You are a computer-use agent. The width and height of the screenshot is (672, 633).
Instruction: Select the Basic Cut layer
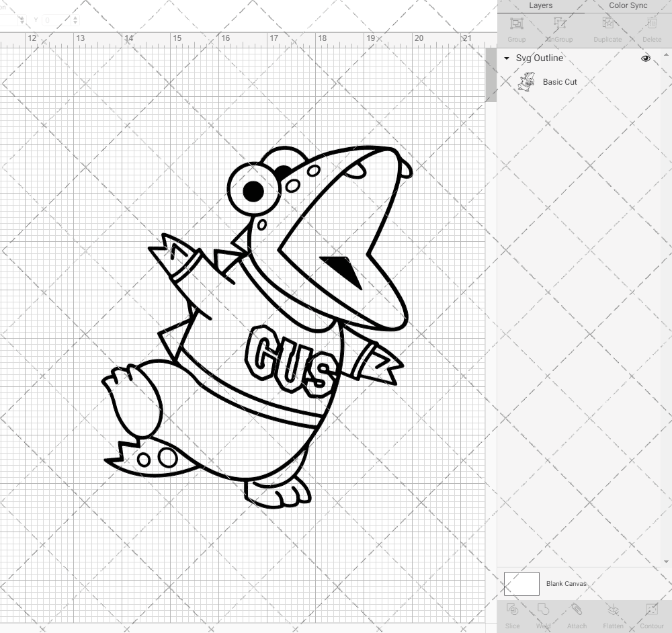click(558, 81)
